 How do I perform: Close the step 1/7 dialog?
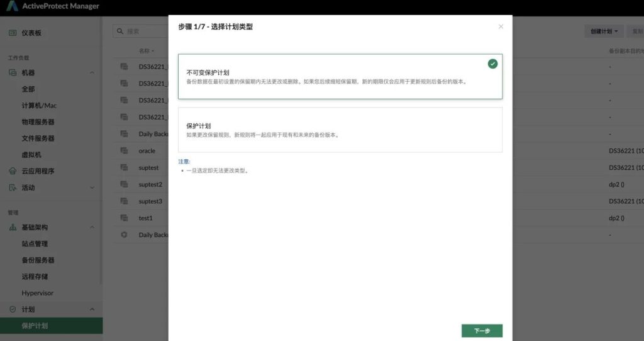(x=501, y=26)
